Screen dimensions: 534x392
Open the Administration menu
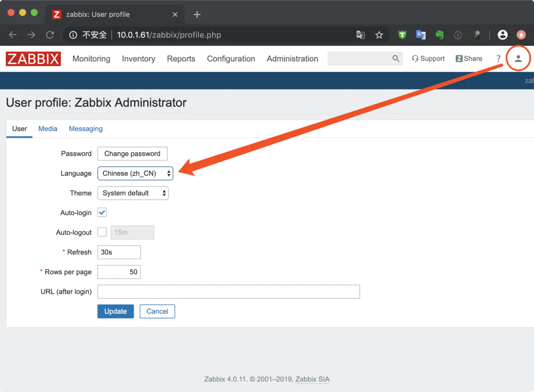coord(292,59)
